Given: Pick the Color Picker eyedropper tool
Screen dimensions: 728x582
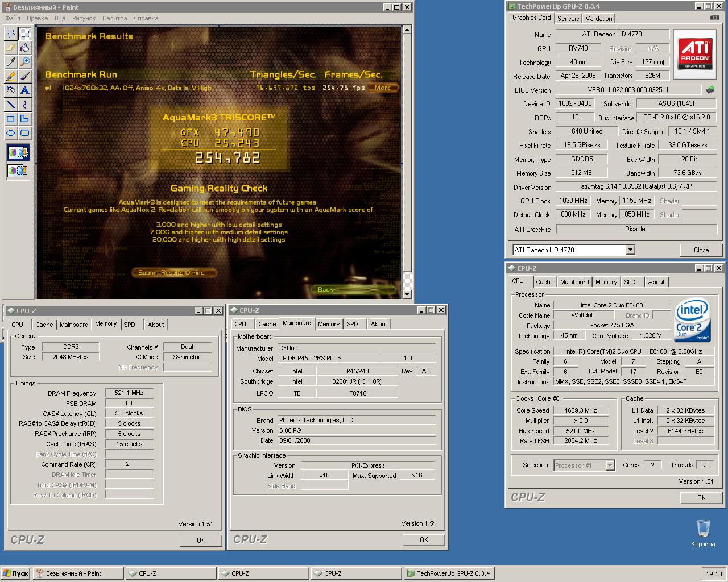Looking at the screenshot, I should [x=11, y=62].
